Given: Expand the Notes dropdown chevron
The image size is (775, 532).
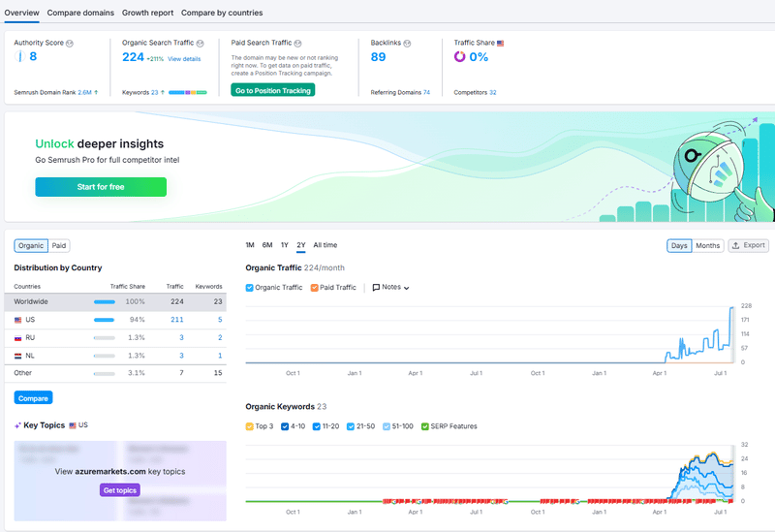Looking at the screenshot, I should [x=406, y=288].
